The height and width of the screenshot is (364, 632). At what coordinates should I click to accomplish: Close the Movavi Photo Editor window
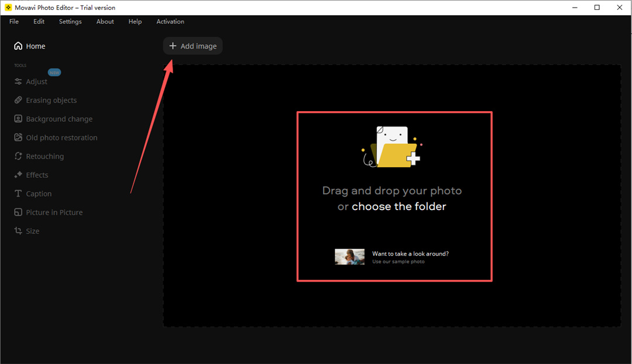[620, 7]
